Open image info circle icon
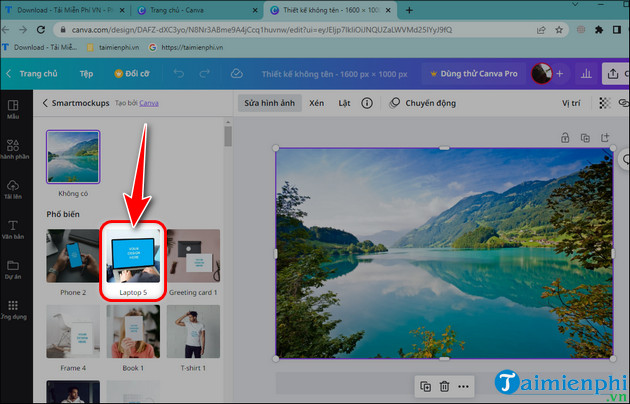The height and width of the screenshot is (404, 630). click(366, 103)
